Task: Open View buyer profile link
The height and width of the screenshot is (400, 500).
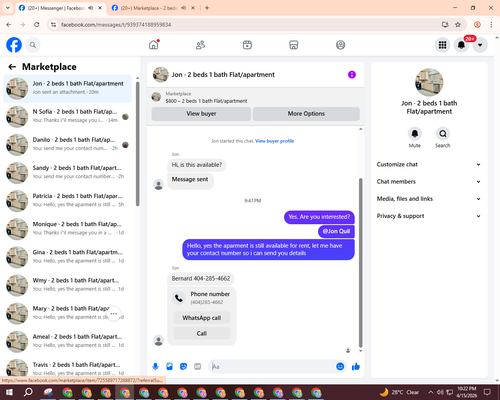Action: pyautogui.click(x=275, y=141)
